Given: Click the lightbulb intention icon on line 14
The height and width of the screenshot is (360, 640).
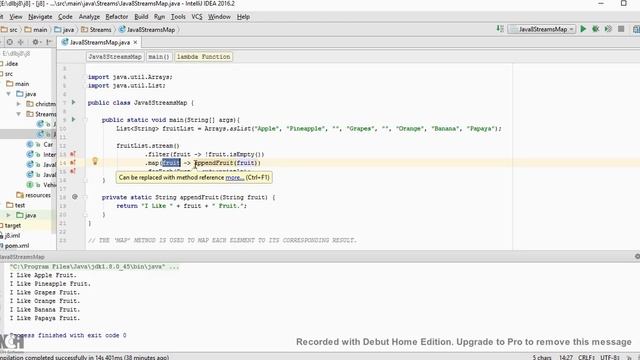Looking at the screenshot, I should (x=95, y=161).
